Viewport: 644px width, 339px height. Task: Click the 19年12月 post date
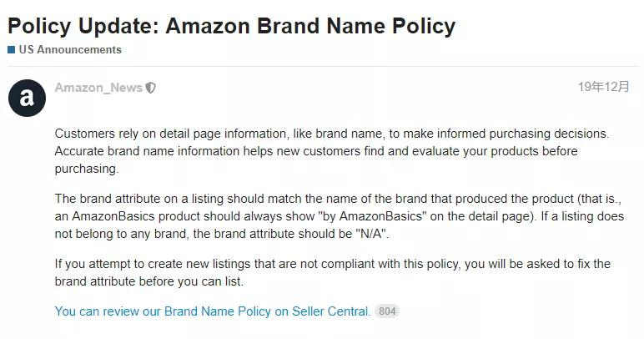coord(603,87)
